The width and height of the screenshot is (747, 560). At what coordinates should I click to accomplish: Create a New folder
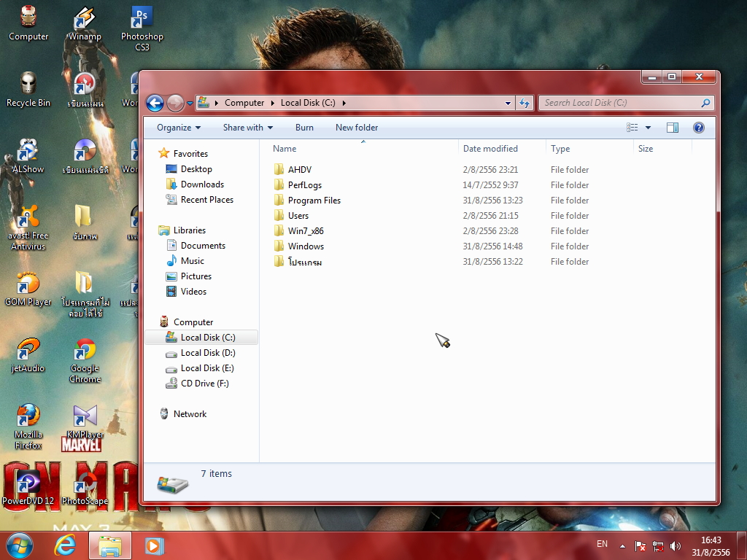point(356,128)
